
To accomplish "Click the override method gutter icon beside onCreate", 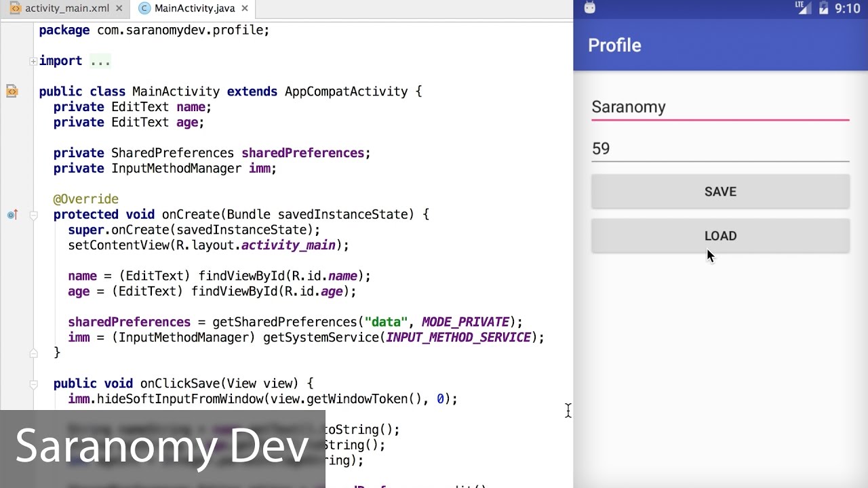I will (12, 215).
